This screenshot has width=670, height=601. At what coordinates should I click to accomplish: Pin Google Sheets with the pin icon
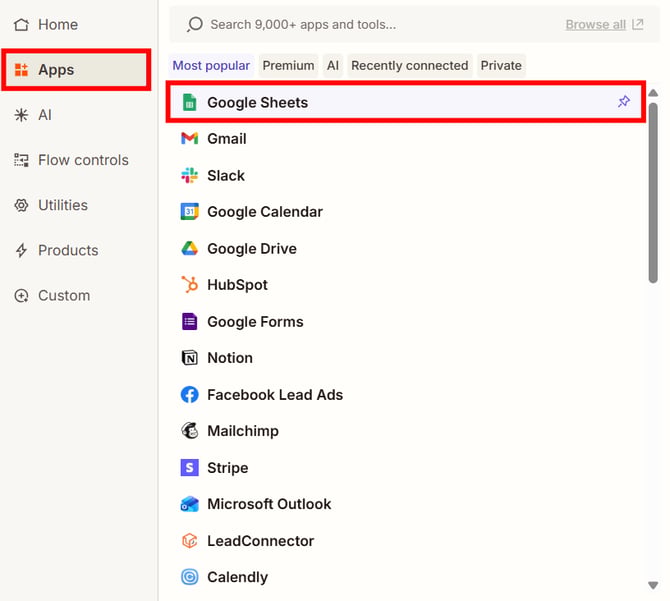[624, 102]
